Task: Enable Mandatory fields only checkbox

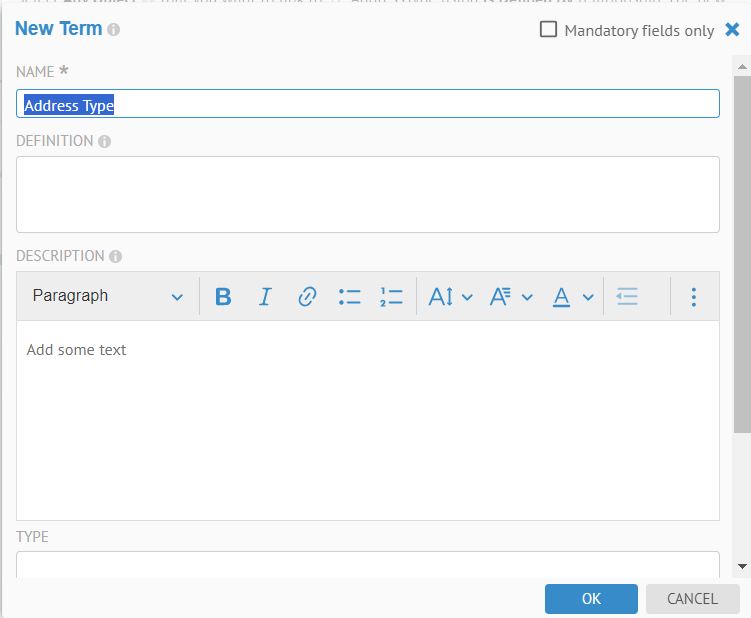Action: 548,30
